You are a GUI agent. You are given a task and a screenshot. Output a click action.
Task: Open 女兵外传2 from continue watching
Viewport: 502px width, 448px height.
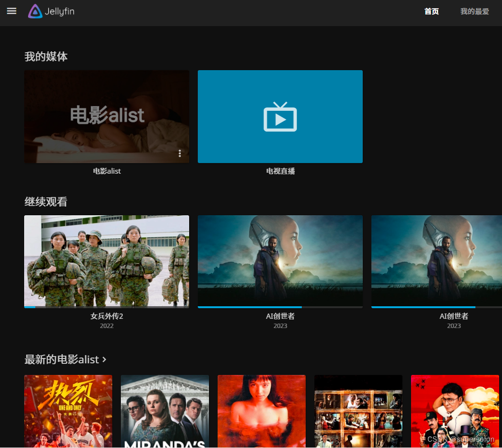pyautogui.click(x=106, y=261)
